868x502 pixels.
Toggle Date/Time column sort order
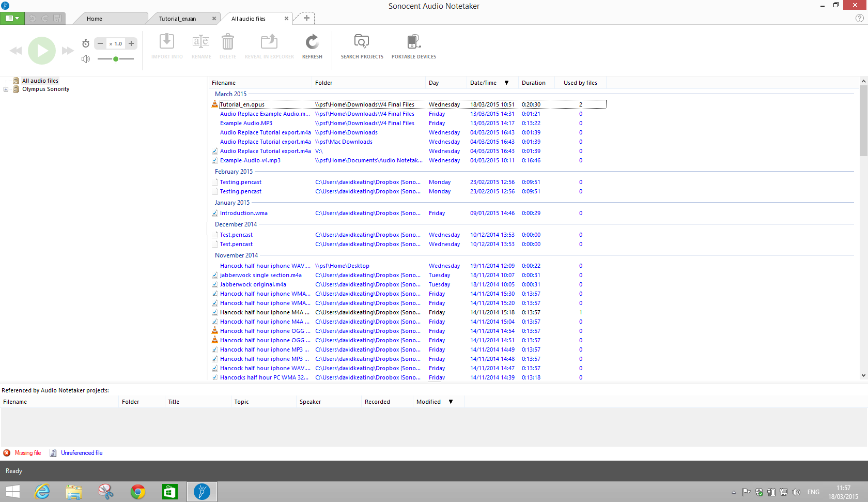pyautogui.click(x=492, y=83)
